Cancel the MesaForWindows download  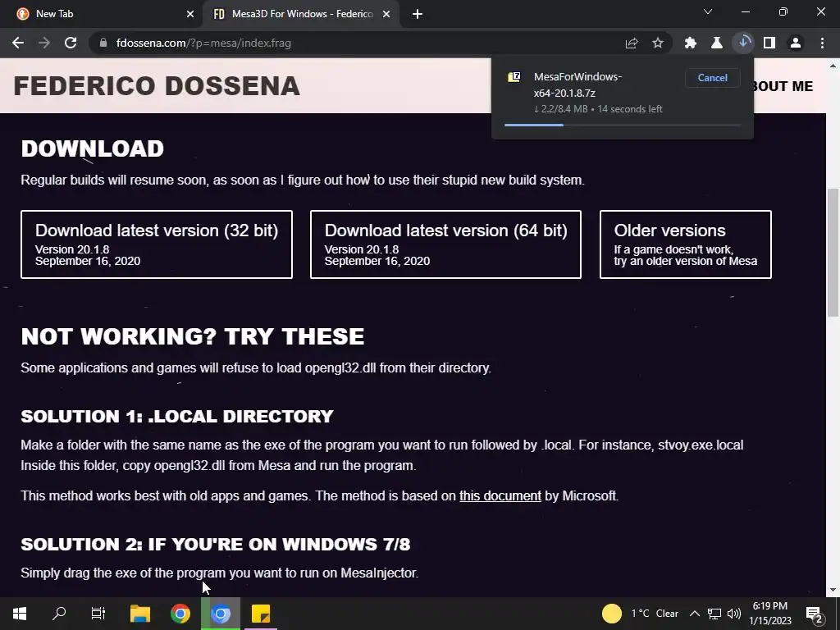tap(713, 78)
